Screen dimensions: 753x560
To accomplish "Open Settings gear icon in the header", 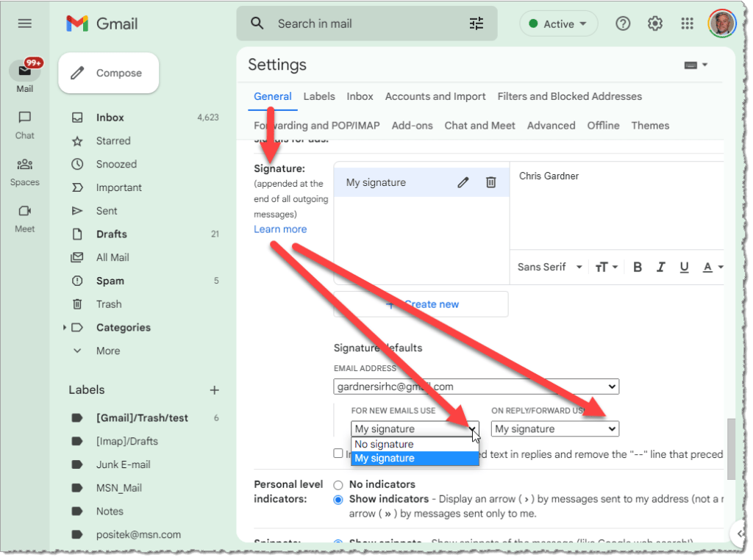I will point(654,24).
